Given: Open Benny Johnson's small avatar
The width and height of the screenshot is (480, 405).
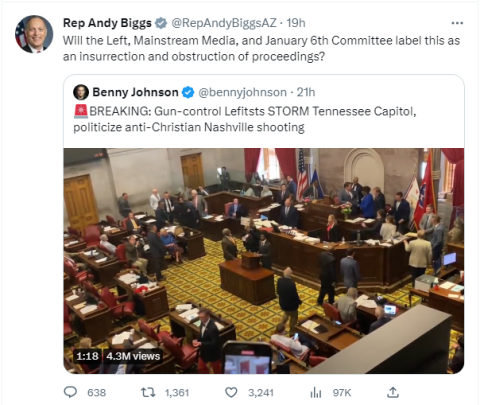Looking at the screenshot, I should click(x=81, y=92).
